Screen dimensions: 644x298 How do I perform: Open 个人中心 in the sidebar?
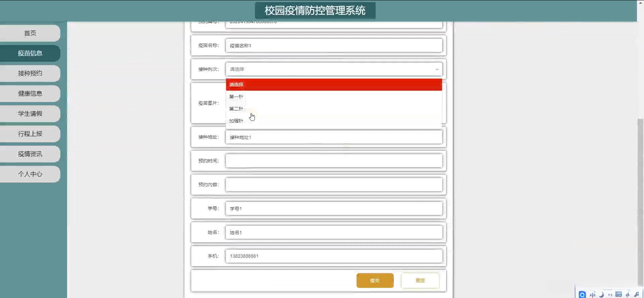30,174
